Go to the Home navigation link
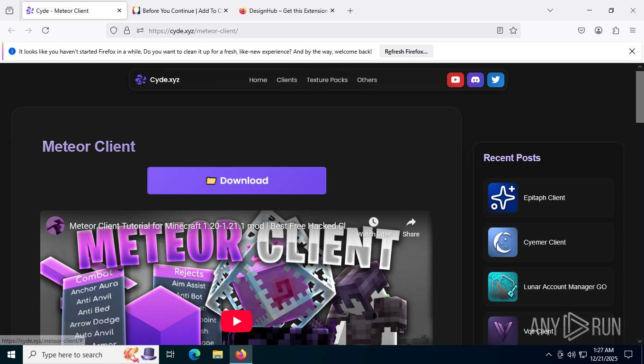The width and height of the screenshot is (644, 364). point(258,80)
